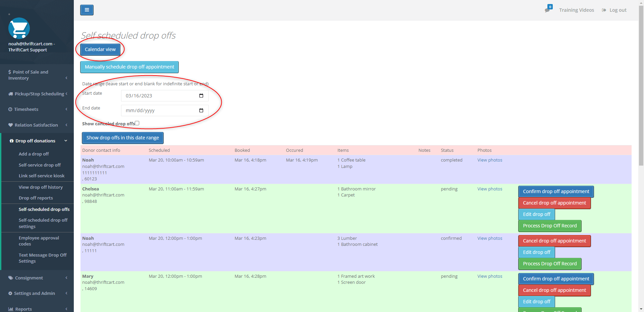Click the Log out icon
Screen dimensions: 644x312
coord(603,10)
